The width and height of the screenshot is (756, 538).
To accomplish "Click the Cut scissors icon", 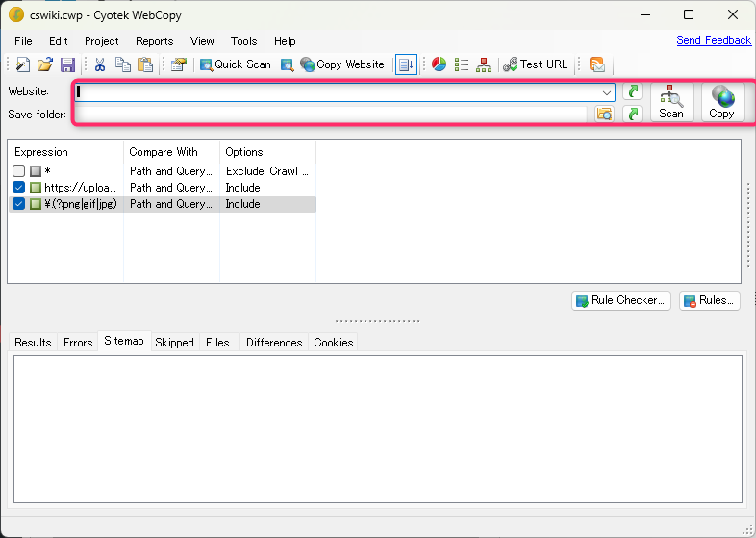I will tap(99, 64).
